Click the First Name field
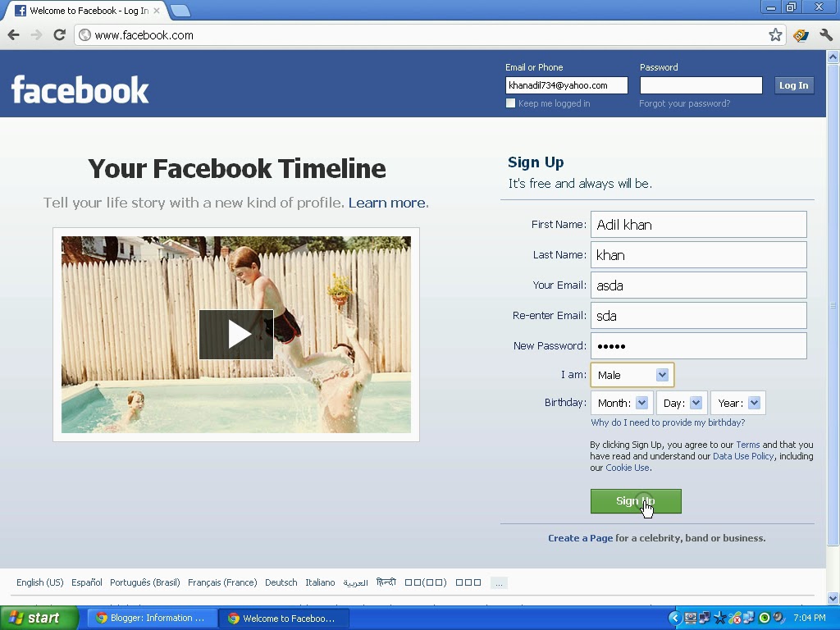This screenshot has width=840, height=630. (x=699, y=225)
